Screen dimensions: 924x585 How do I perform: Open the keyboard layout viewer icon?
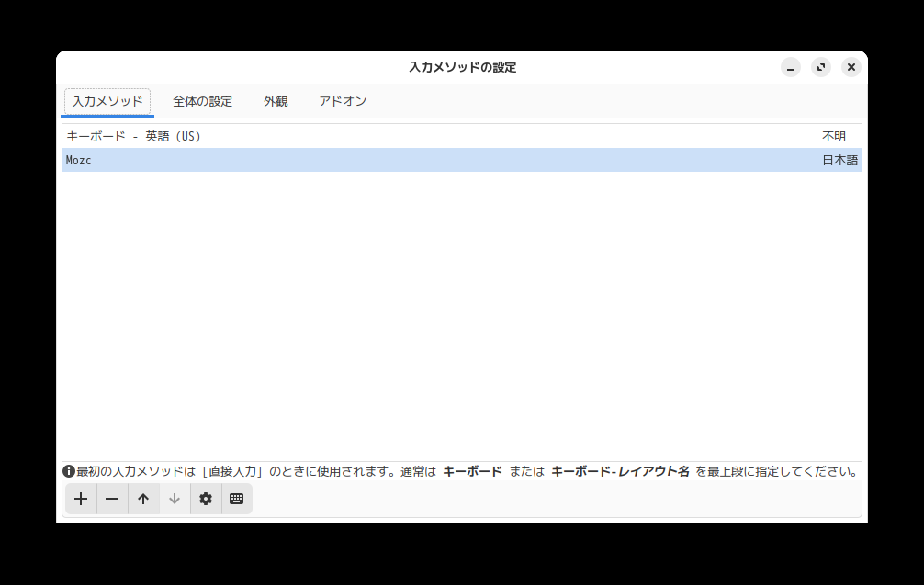click(x=237, y=499)
